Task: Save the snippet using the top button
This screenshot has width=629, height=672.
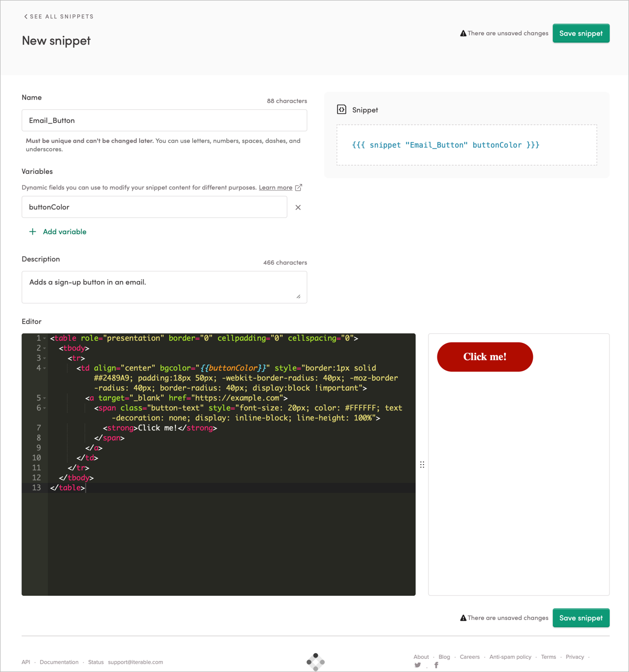Action: click(x=581, y=33)
